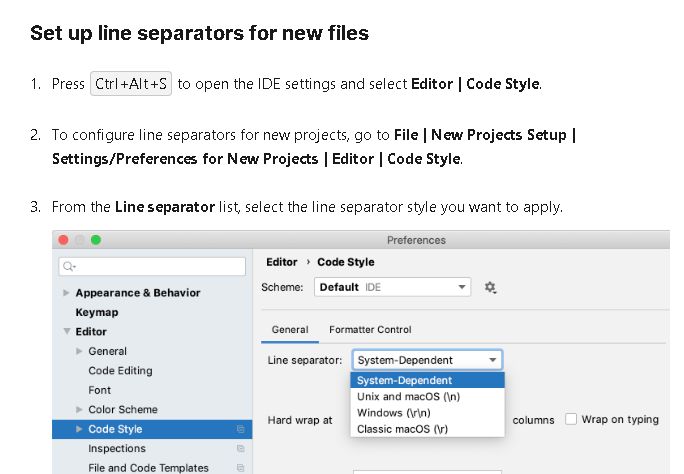Choose Windows (\r\n) line separator
The image size is (684, 474).
coord(395,413)
